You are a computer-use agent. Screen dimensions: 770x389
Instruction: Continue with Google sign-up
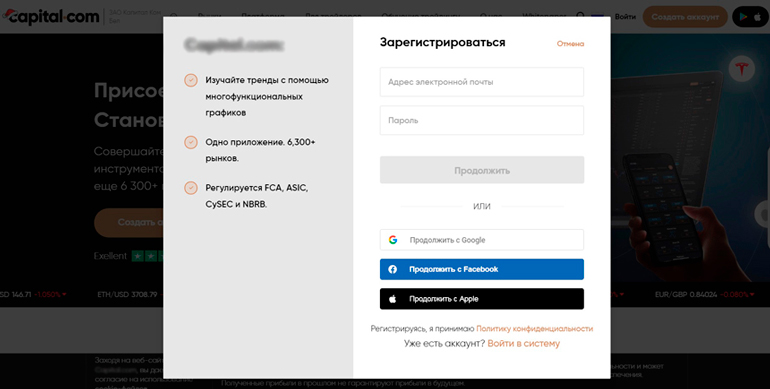click(482, 240)
